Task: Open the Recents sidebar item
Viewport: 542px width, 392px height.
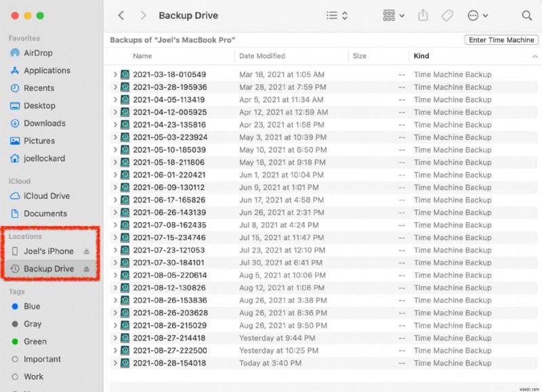Action: click(33, 88)
